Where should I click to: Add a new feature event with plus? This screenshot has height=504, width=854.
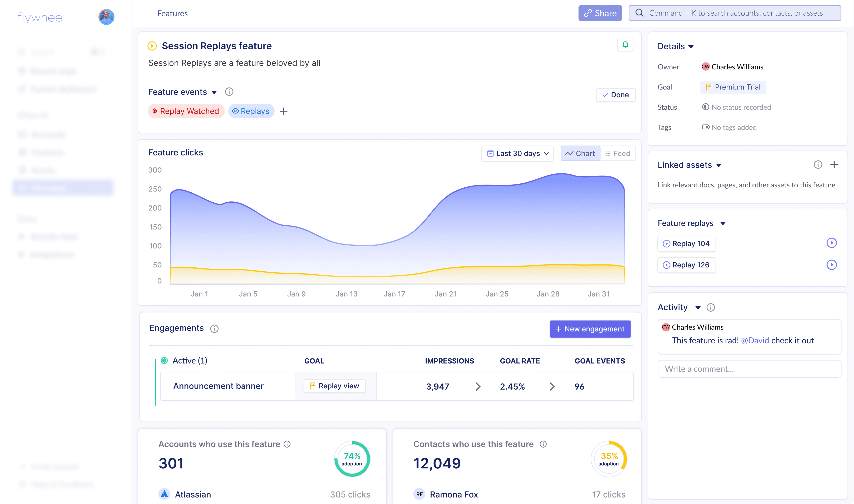(x=284, y=111)
